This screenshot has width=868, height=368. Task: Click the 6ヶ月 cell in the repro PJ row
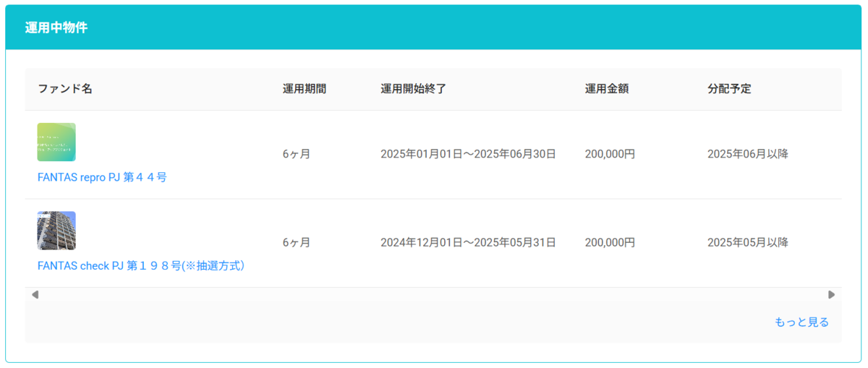point(297,154)
